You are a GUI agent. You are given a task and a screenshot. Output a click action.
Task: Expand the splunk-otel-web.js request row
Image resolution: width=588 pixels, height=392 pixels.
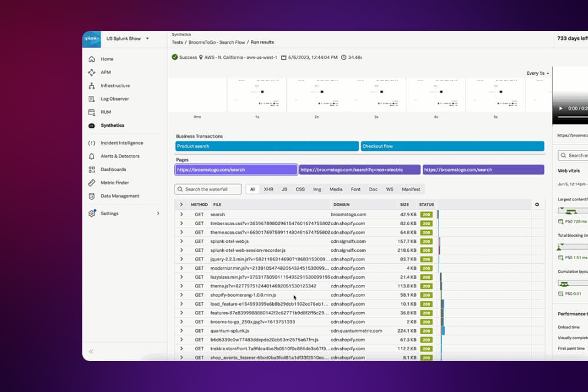click(181, 241)
